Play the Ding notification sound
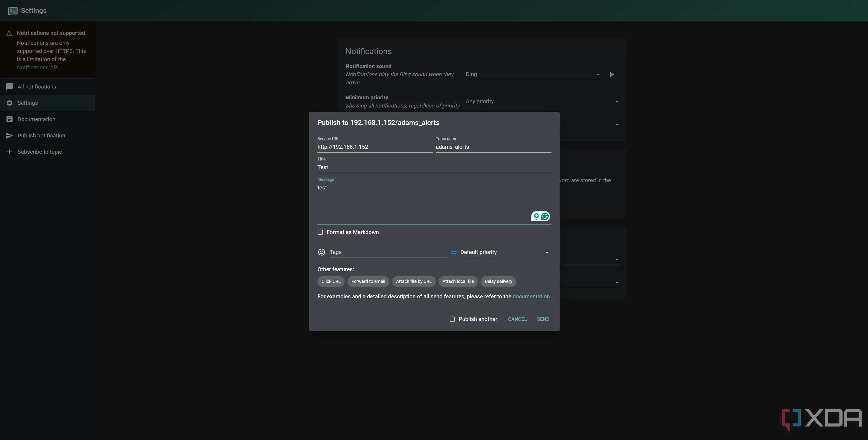Viewport: 868px width, 440px height. click(x=612, y=74)
